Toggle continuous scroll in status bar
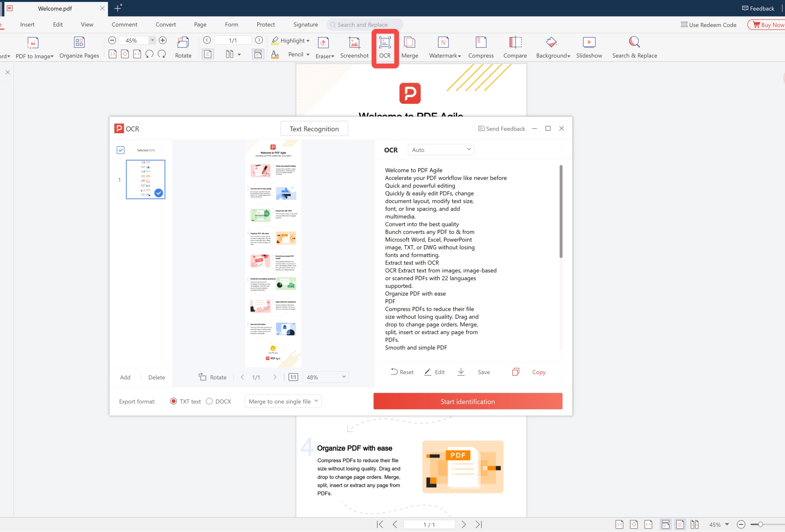The height and width of the screenshot is (532, 785). pyautogui.click(x=665, y=524)
